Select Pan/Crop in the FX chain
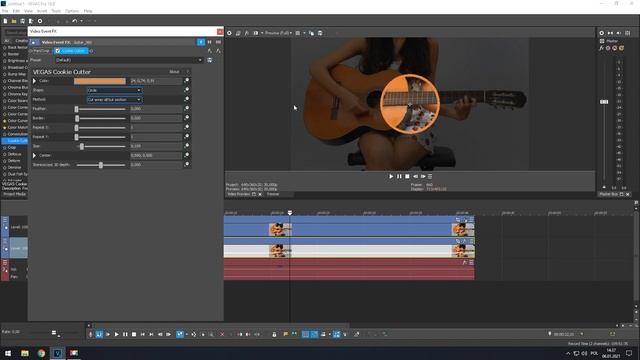 coord(41,51)
